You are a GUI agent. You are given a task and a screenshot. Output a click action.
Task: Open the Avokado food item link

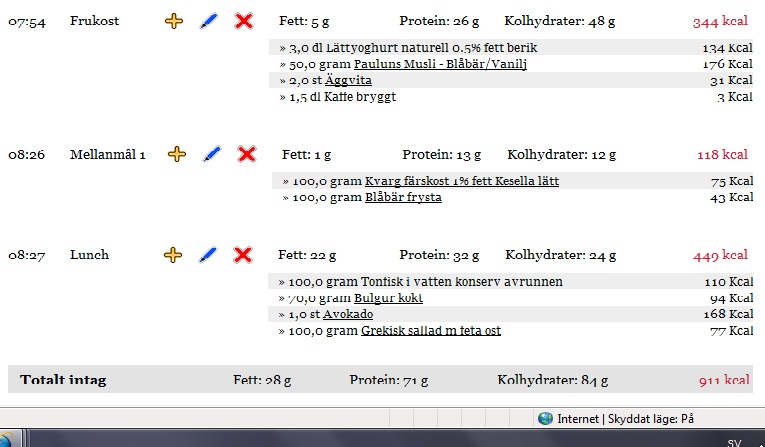point(348,314)
